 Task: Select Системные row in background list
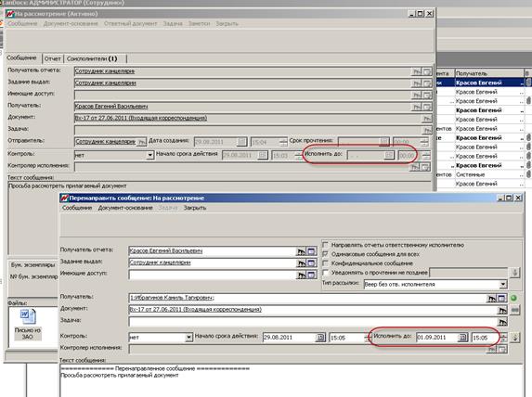(488, 174)
